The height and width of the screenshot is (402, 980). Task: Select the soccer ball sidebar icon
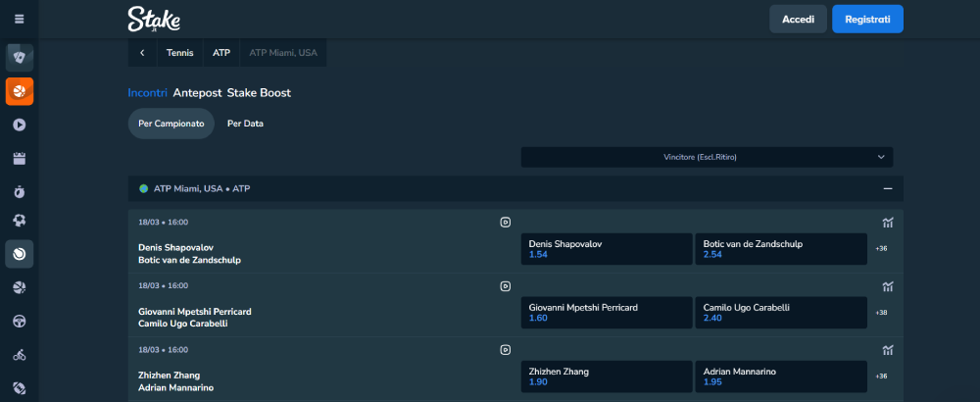pos(20,220)
